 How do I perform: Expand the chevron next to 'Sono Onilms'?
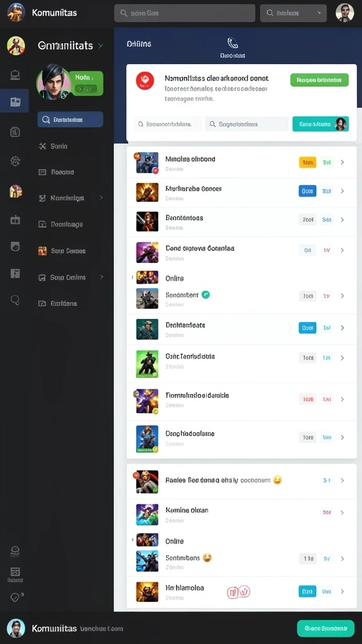click(x=101, y=277)
